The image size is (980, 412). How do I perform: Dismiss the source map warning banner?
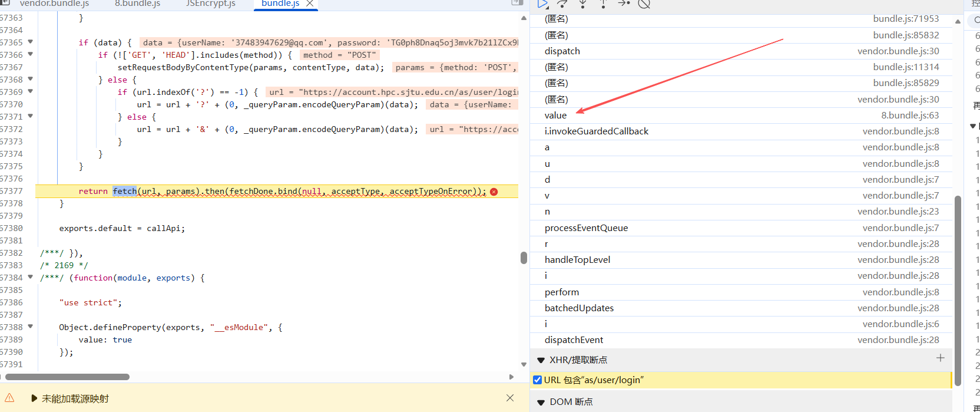[510, 398]
